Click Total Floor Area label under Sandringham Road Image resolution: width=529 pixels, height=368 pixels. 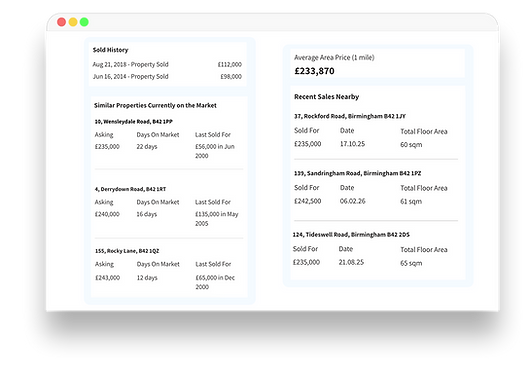424,188
